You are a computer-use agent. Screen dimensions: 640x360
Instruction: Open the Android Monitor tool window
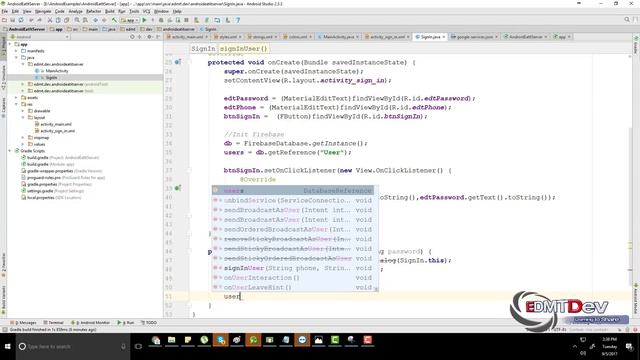[91, 322]
